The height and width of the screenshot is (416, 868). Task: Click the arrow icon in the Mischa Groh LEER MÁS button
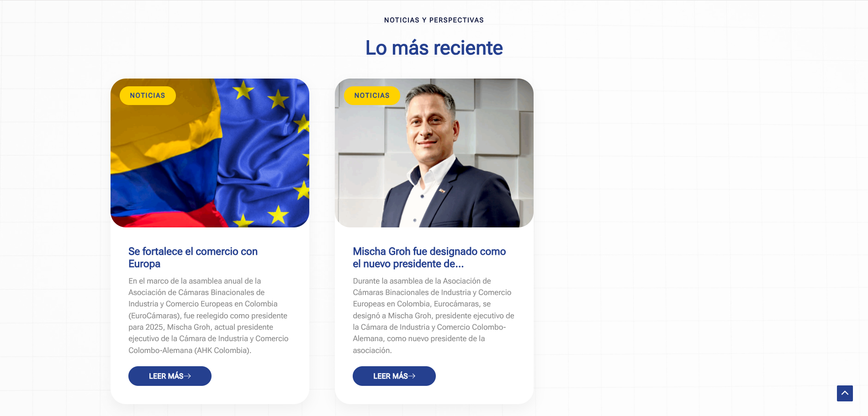pyautogui.click(x=412, y=376)
